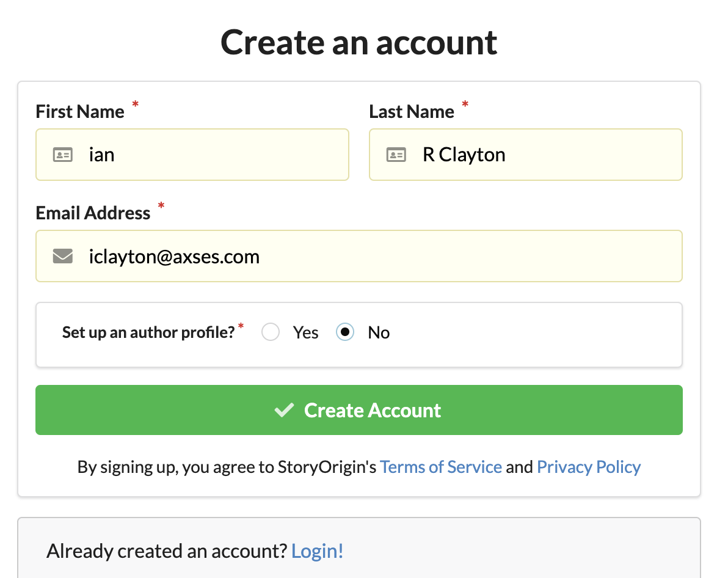Click the 'Last Name' field label
This screenshot has height=578, width=728.
coord(412,112)
